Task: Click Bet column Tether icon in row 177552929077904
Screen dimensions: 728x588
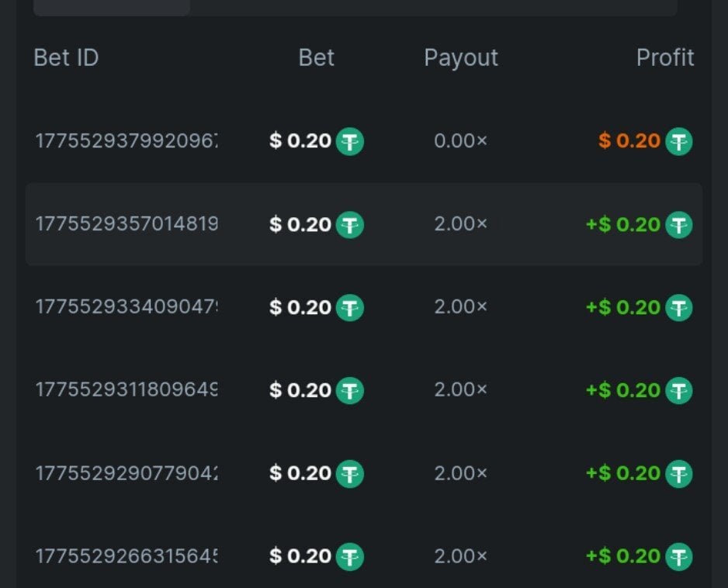Action: [x=349, y=473]
